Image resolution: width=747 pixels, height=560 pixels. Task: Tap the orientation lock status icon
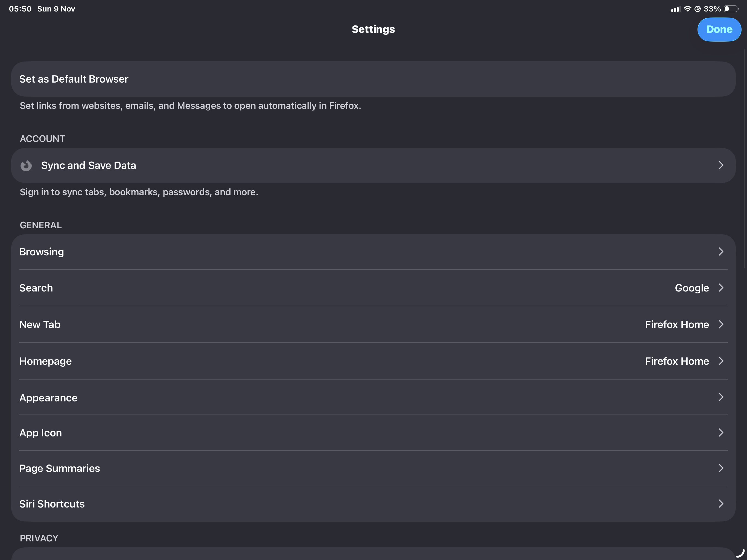click(698, 9)
